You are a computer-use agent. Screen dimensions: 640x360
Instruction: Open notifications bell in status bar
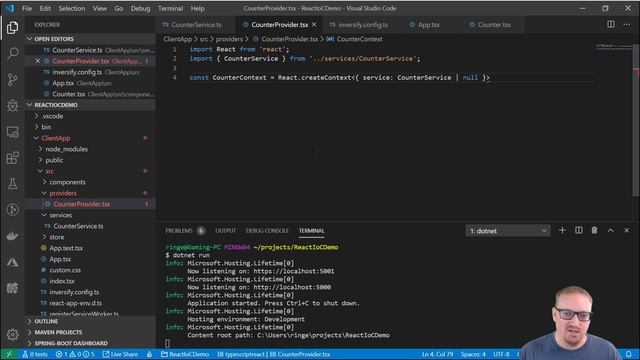[629, 354]
